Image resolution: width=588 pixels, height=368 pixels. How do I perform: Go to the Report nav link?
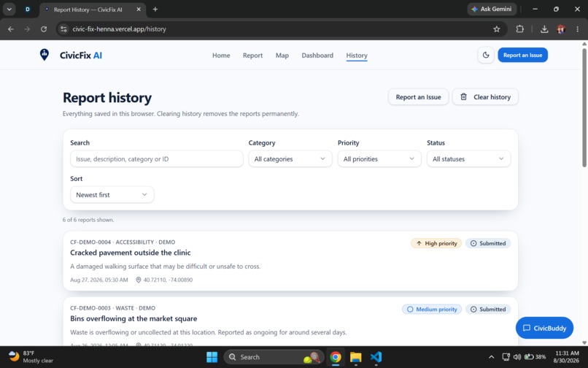coord(252,55)
